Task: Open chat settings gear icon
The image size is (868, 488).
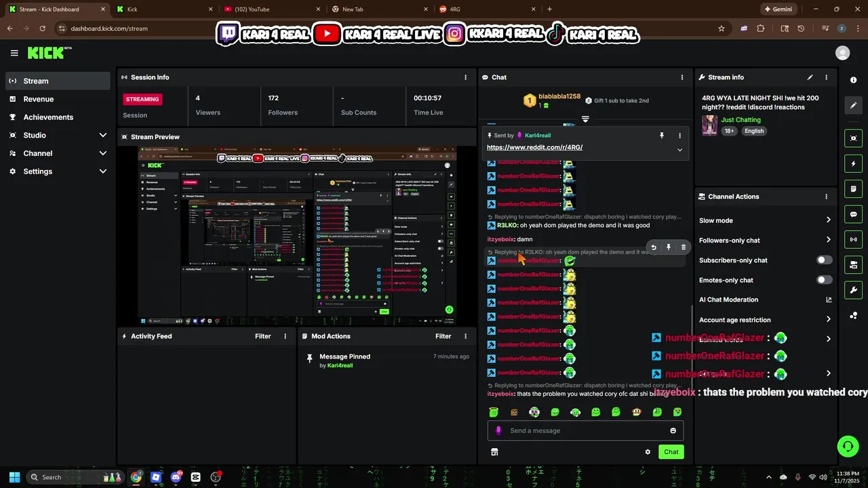Action: coord(648,452)
